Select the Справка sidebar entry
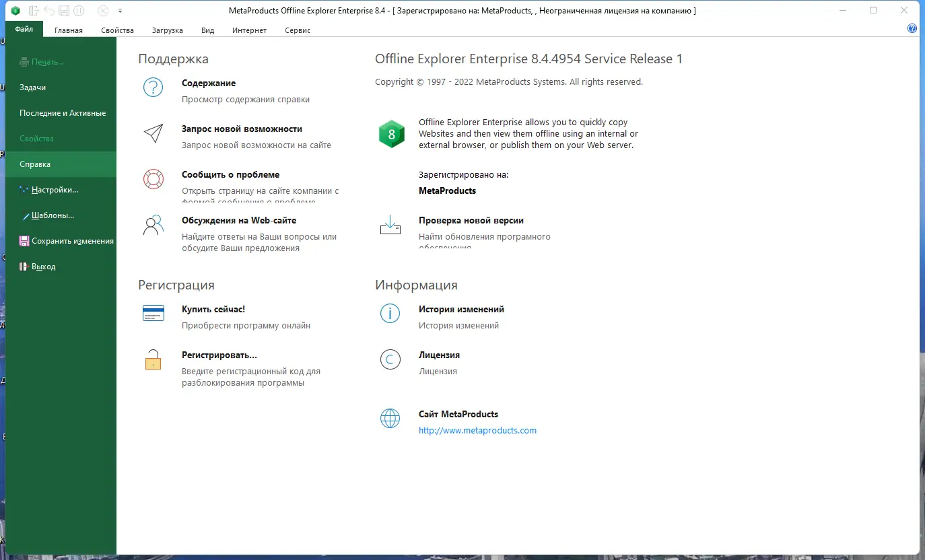The width and height of the screenshot is (925, 560). [61, 164]
